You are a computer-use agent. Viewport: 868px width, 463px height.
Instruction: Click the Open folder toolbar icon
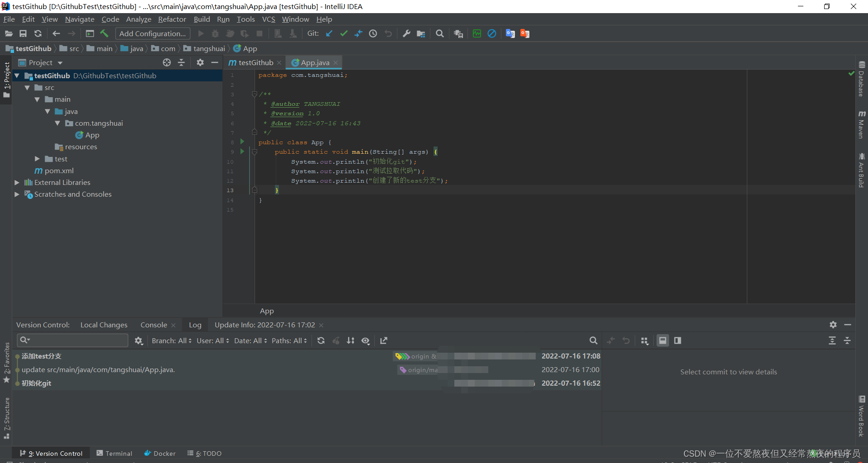9,33
